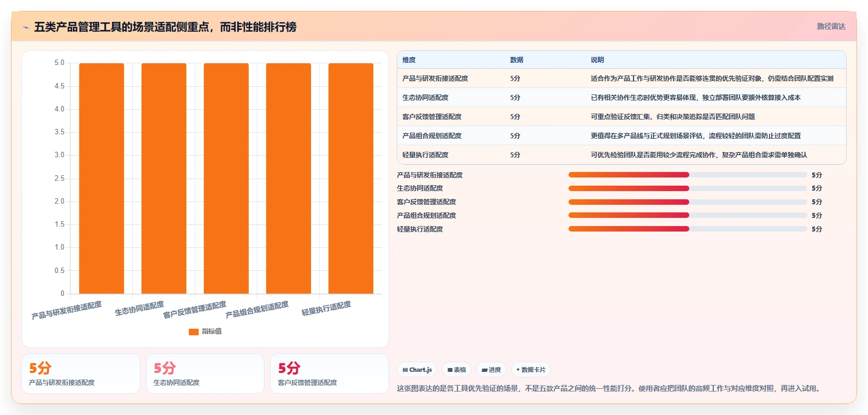Screen dimensions: 868x415
Task: Click the 轻量执行适配度 bar in chart
Action: coord(351,179)
